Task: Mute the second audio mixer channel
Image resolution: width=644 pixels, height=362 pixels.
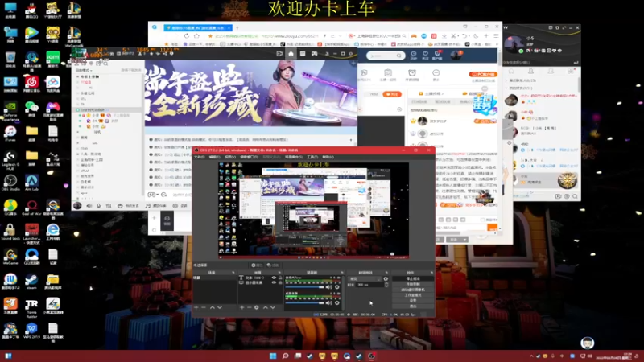Action: pos(328,303)
